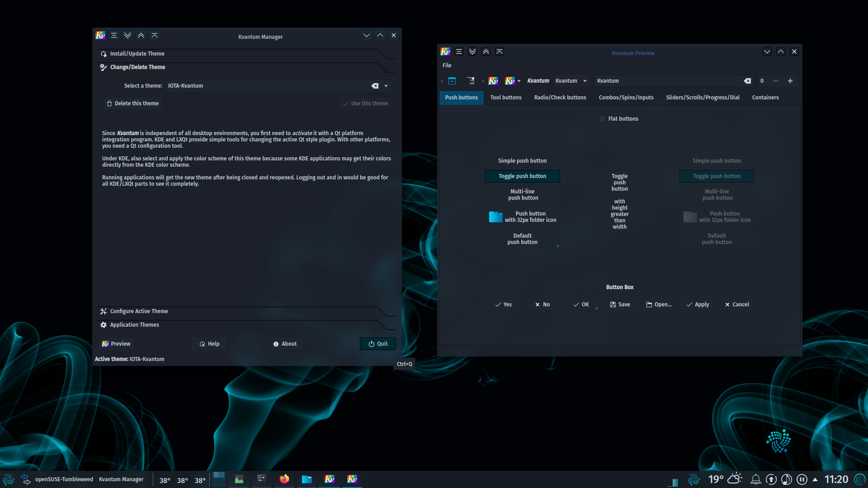Open the Select a theme dropdown arrow
Viewport: 868px width, 488px height.
pyautogui.click(x=386, y=86)
